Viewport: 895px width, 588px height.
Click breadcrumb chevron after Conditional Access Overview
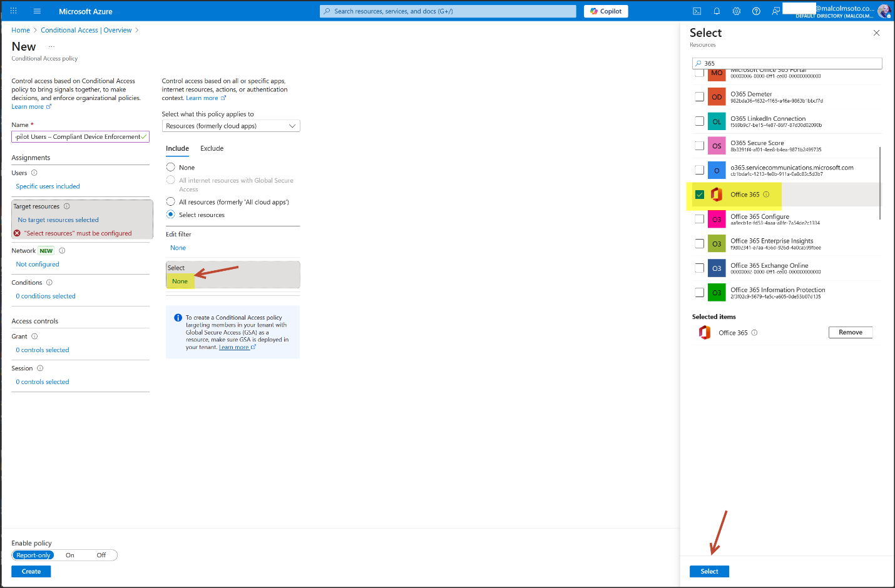point(137,30)
